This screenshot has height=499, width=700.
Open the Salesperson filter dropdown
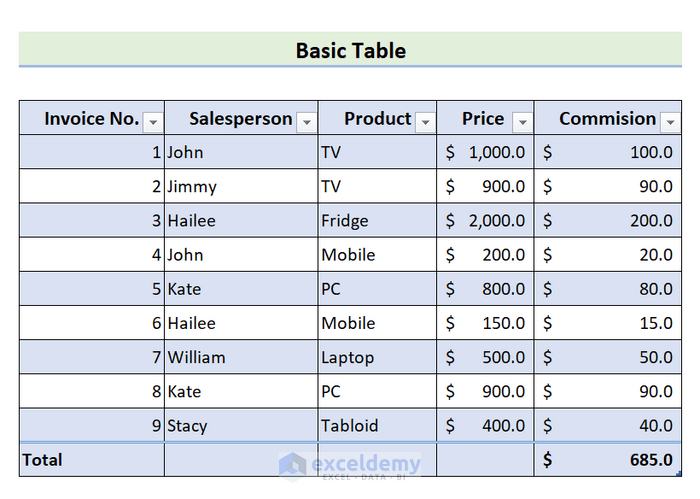306,122
